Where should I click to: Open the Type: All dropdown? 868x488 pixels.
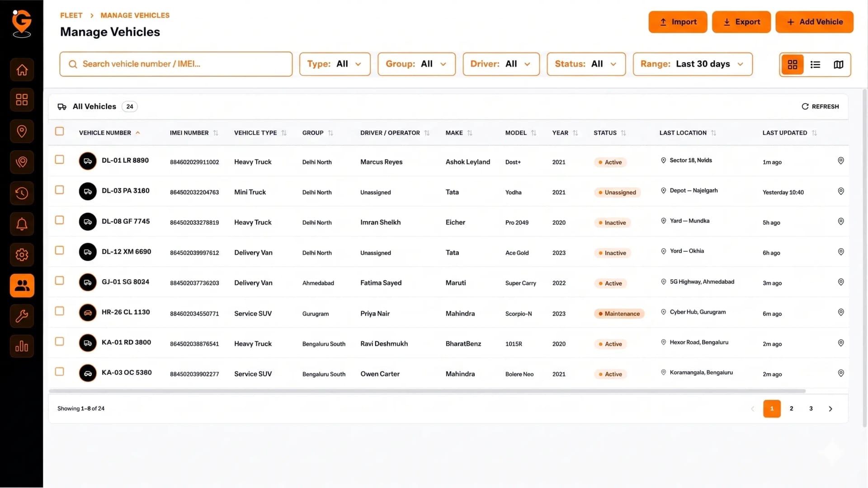pyautogui.click(x=335, y=64)
